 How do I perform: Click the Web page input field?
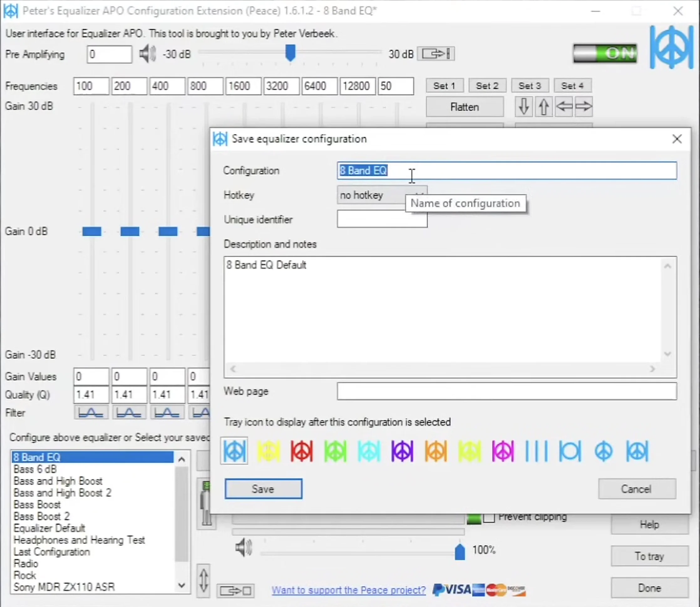[x=507, y=391]
